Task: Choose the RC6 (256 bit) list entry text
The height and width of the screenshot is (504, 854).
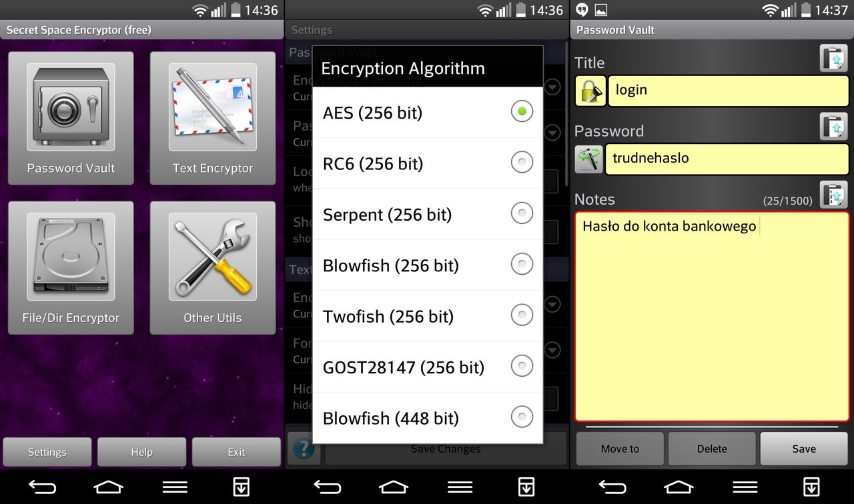Action: (x=373, y=164)
